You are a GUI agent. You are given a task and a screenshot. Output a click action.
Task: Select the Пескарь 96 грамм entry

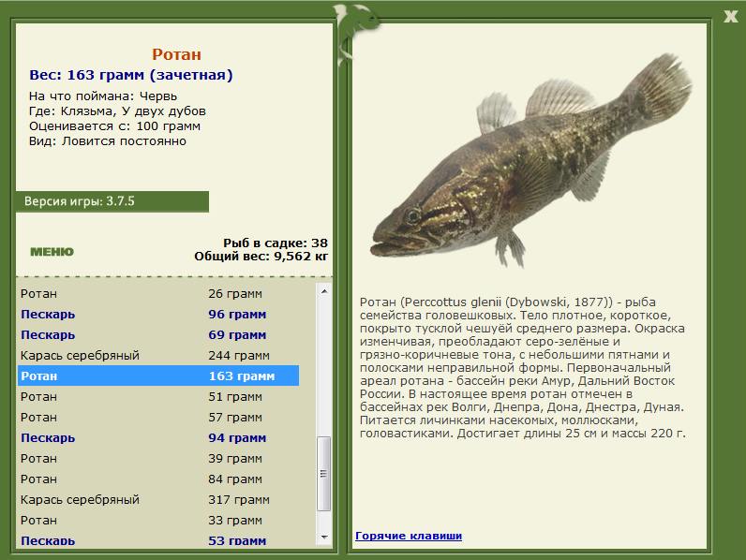coord(157,315)
